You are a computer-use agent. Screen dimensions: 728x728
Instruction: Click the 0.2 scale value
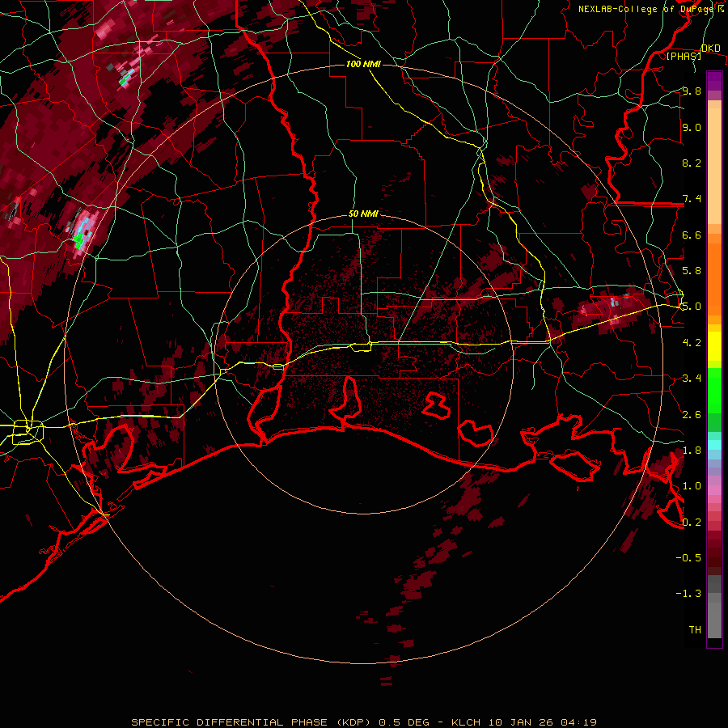(x=692, y=523)
